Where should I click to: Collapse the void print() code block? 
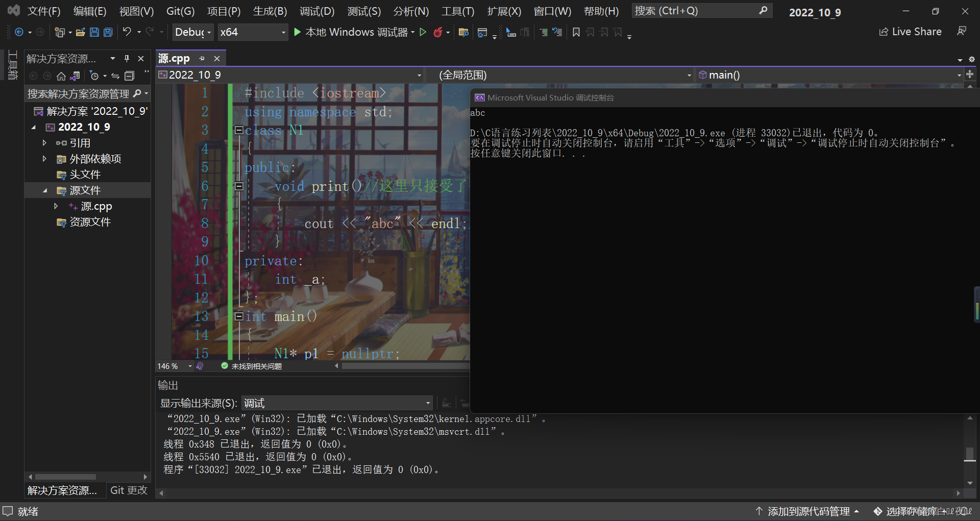[238, 186]
